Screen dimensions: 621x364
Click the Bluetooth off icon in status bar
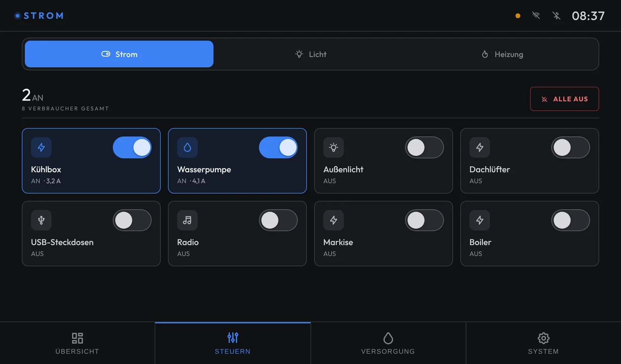coord(556,16)
